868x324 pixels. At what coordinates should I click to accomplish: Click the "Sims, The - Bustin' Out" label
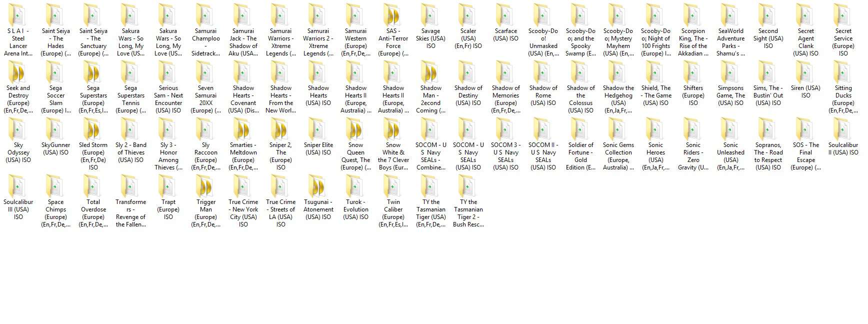point(768,95)
